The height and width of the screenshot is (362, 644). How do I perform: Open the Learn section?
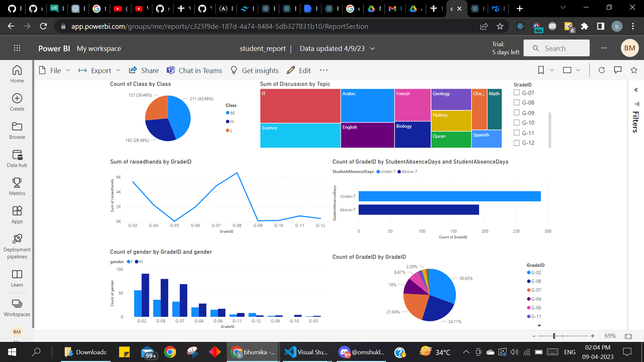pyautogui.click(x=17, y=278)
